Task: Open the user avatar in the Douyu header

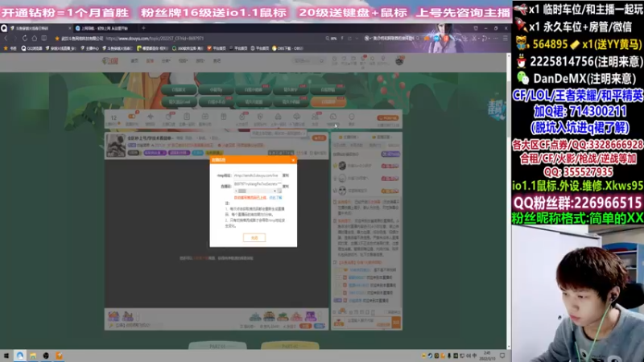Action: (399, 61)
